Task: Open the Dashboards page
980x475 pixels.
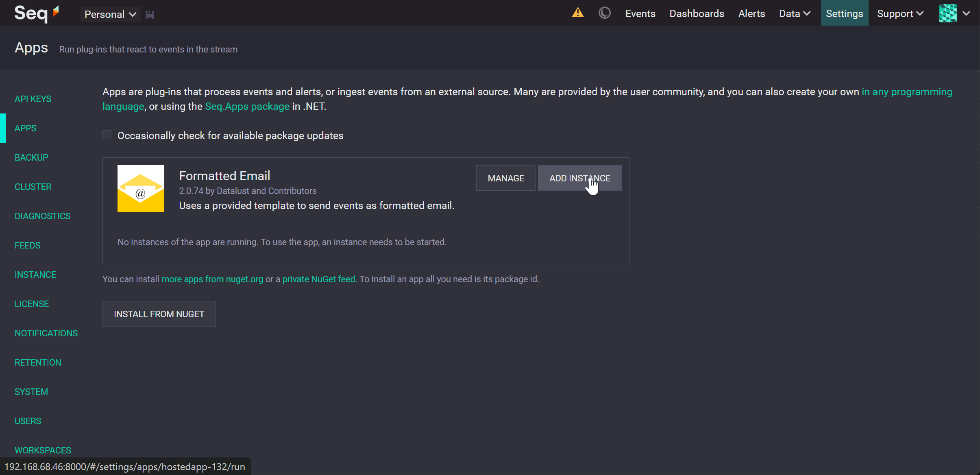Action: (x=697, y=13)
